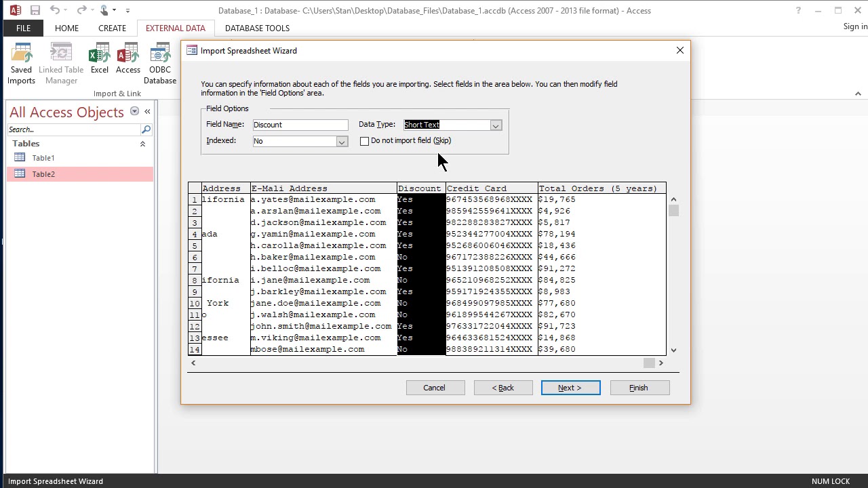Close the Import Spreadsheet Wizard dialog
This screenshot has height=488, width=868.
[680, 50]
